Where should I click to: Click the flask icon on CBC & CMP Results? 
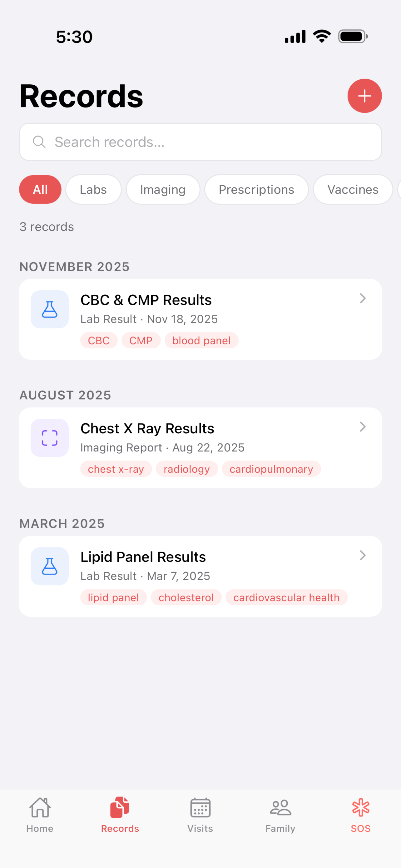point(49,309)
